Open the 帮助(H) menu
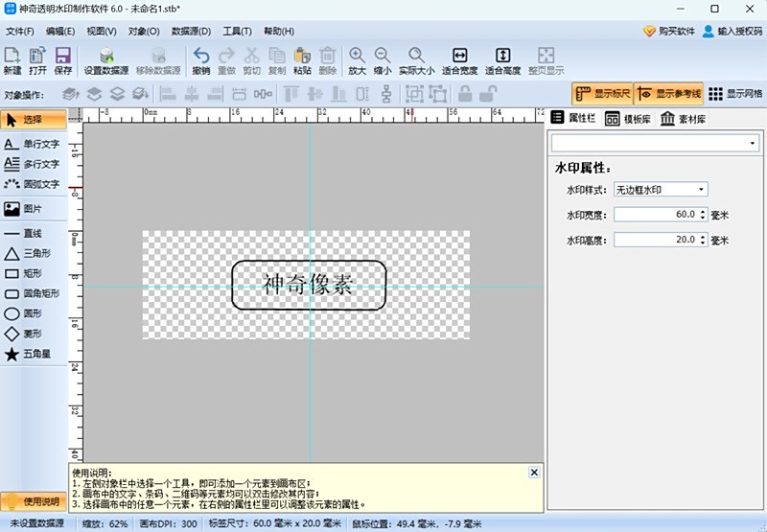Screen dimensions: 767x532 click(279, 32)
